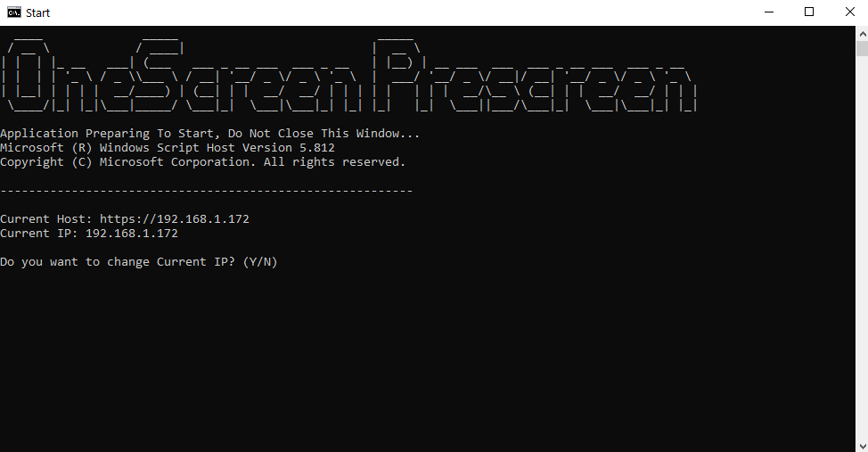
Task: Click the Prescreen ASCII art word
Action: click(535, 75)
